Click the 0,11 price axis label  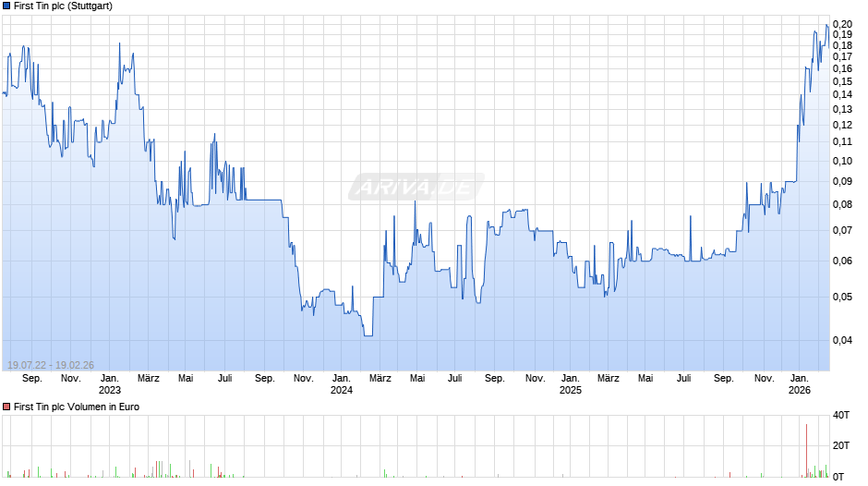pyautogui.click(x=842, y=141)
